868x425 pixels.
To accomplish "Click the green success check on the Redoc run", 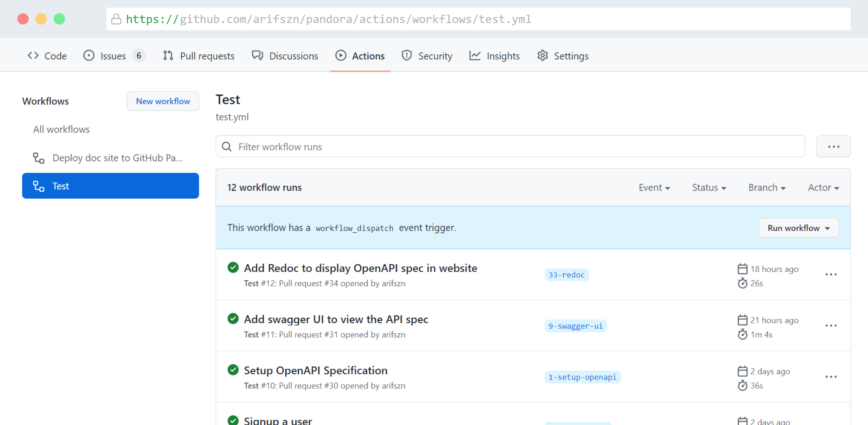I will 233,267.
